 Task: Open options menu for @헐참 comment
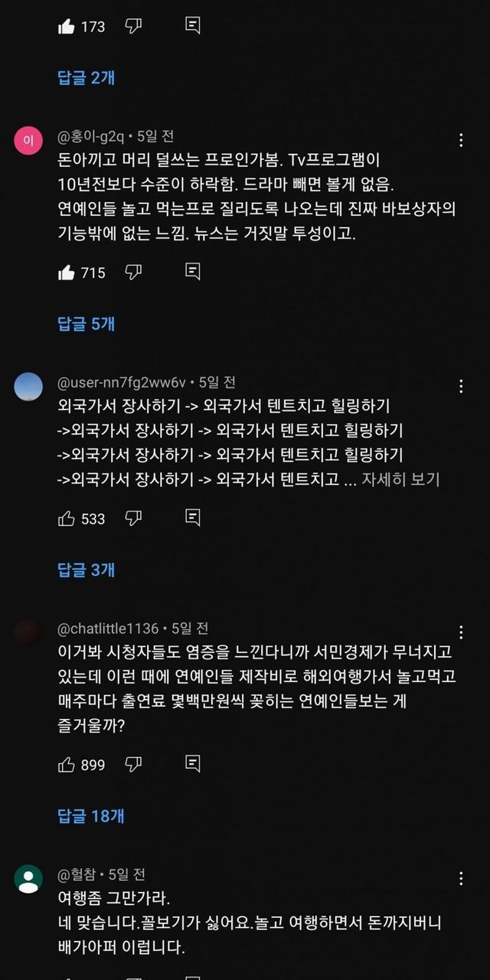click(461, 878)
